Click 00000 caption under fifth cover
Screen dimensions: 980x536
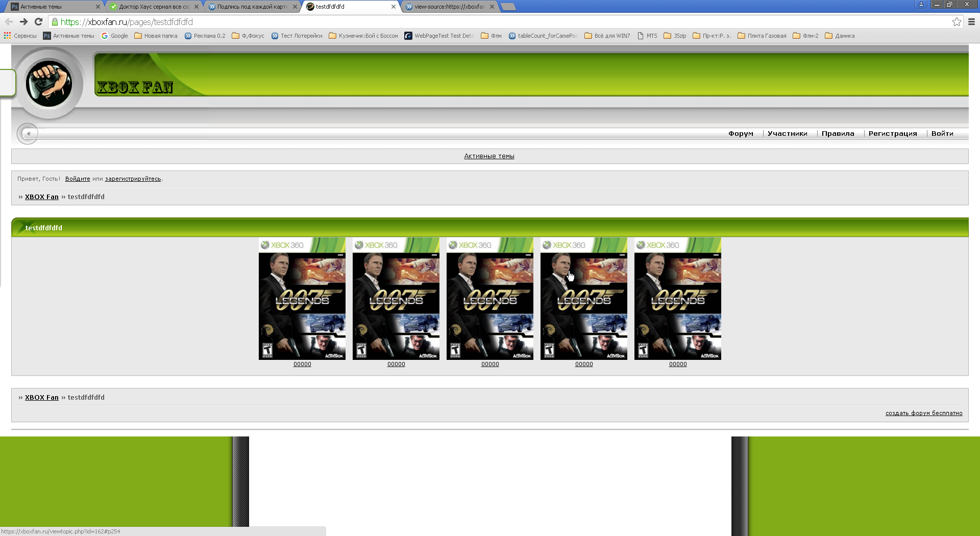click(678, 364)
